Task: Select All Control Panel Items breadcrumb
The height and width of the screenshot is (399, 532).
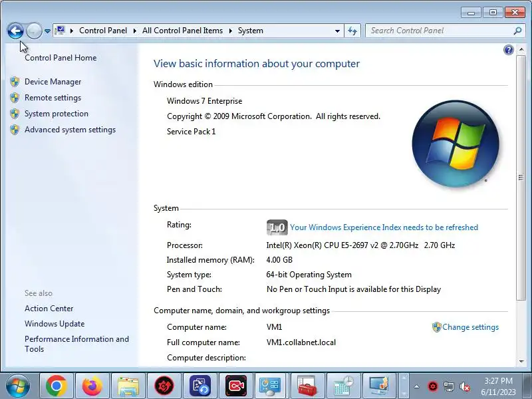Action: [x=182, y=31]
